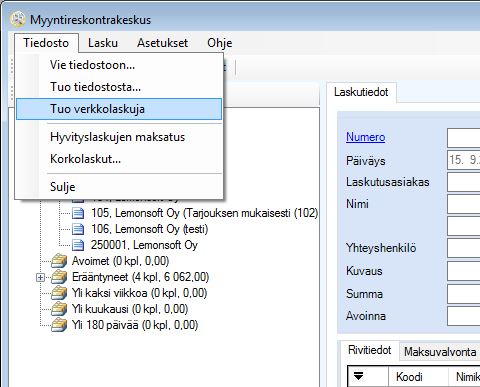Click the Myyntireskontrakeskus application icon in title bar
The image size is (480, 387).
tap(18, 19)
